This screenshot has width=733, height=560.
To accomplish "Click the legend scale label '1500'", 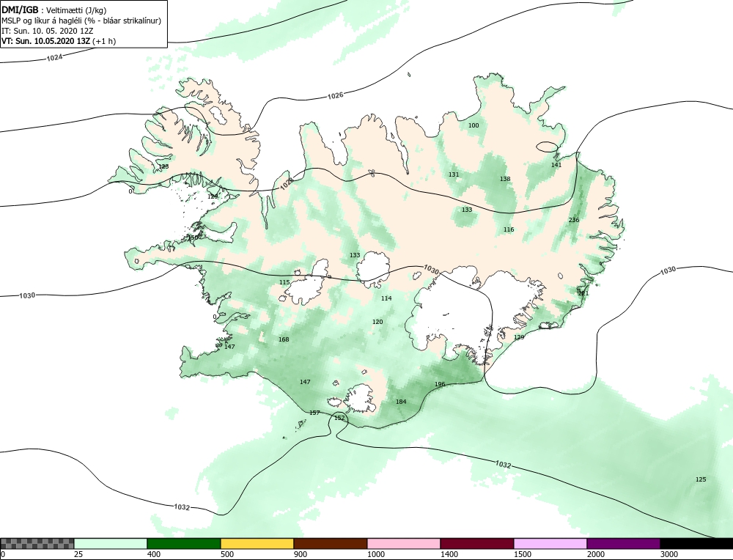I will [x=523, y=554].
